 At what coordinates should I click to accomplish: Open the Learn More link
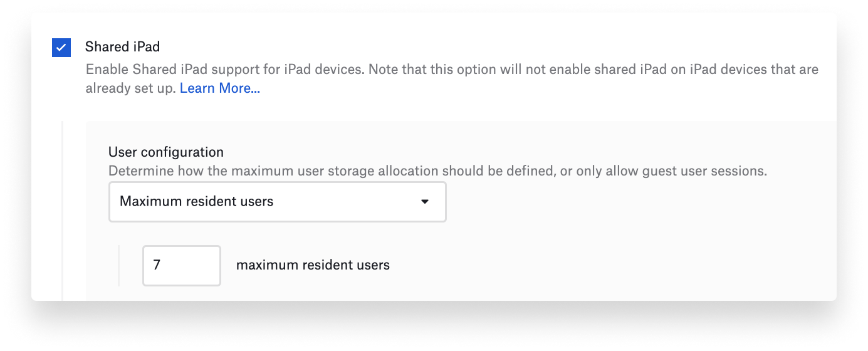pos(220,88)
